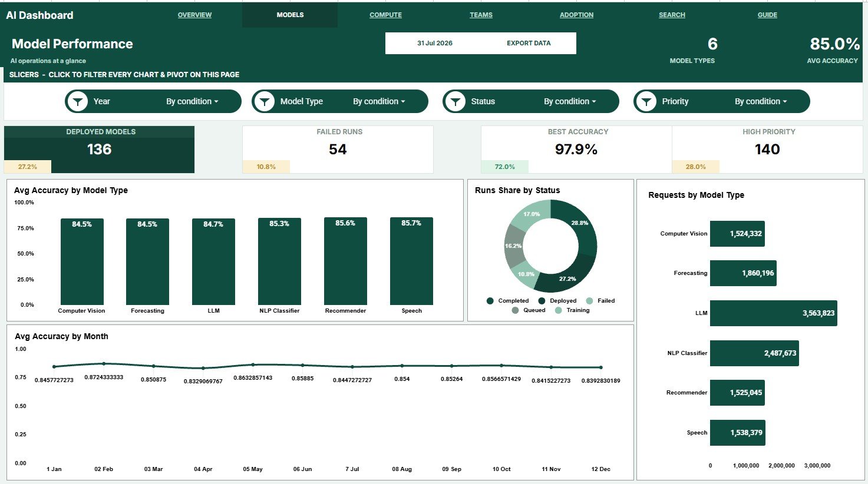The height and width of the screenshot is (484, 868).
Task: Click the Avg Accuracy by Month title
Action: (61, 336)
